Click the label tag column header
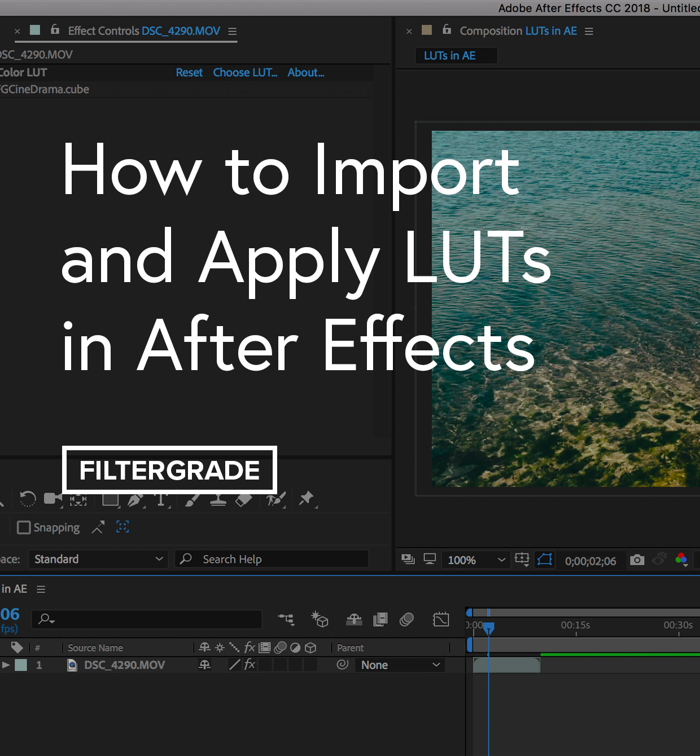 tap(17, 647)
